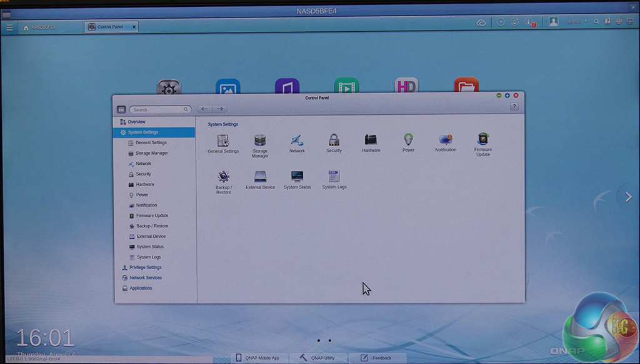Screen dimensions: 640x364
Task: Switch to the Control Panel taskbar tab
Action: coord(111,27)
